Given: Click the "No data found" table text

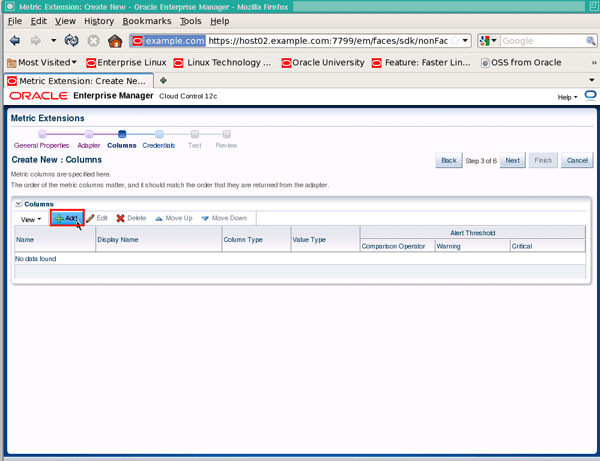Looking at the screenshot, I should 36,259.
